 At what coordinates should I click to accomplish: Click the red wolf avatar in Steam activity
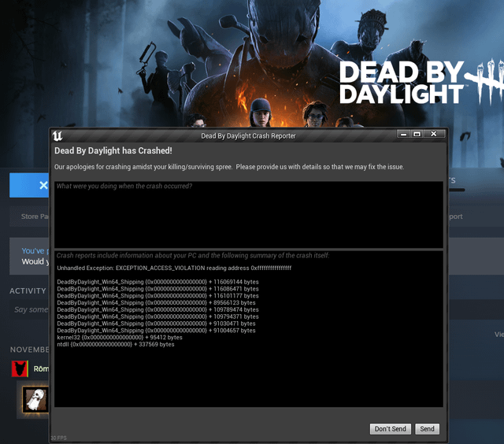pos(20,368)
